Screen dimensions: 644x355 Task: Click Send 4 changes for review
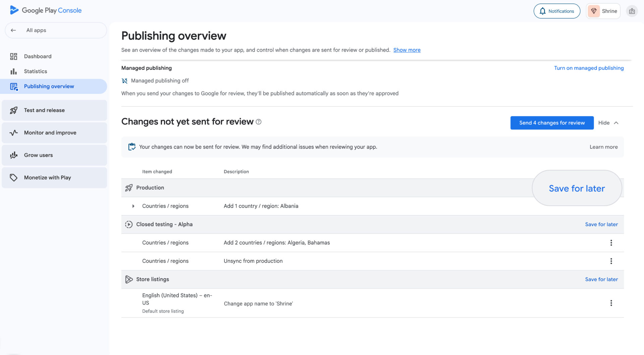[552, 123]
